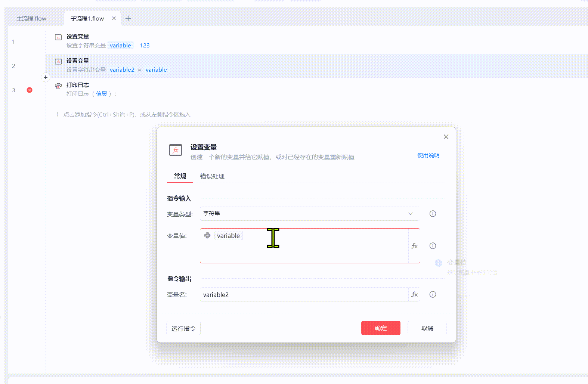Screen dimensions: 588x384
Task: Click the plus circle to insert a step
Action: 46,77
